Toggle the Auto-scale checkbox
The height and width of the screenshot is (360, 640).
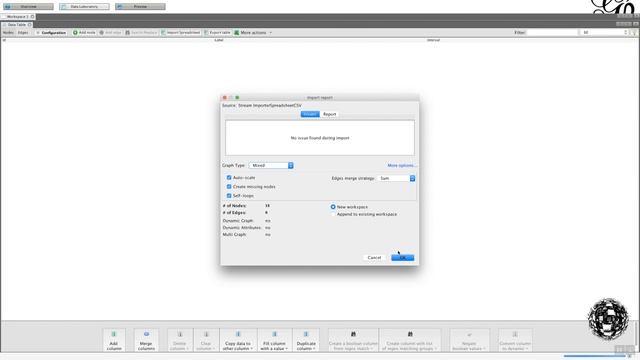tap(229, 178)
